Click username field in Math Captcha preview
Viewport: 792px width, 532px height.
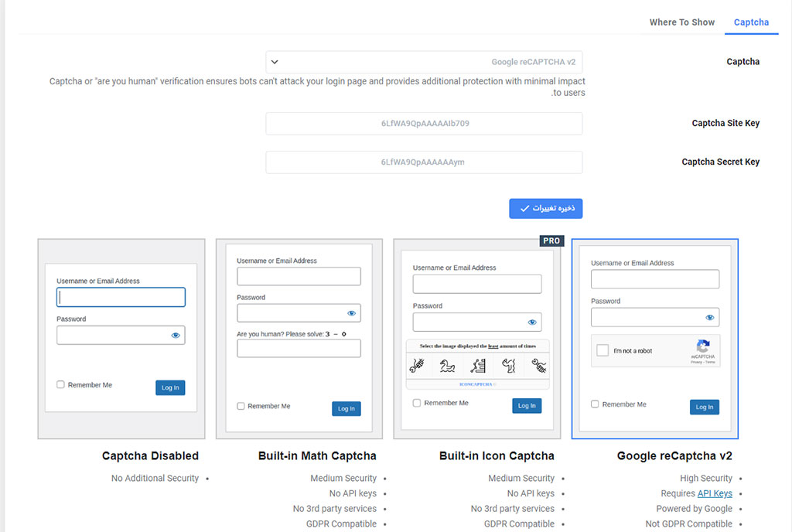(299, 276)
